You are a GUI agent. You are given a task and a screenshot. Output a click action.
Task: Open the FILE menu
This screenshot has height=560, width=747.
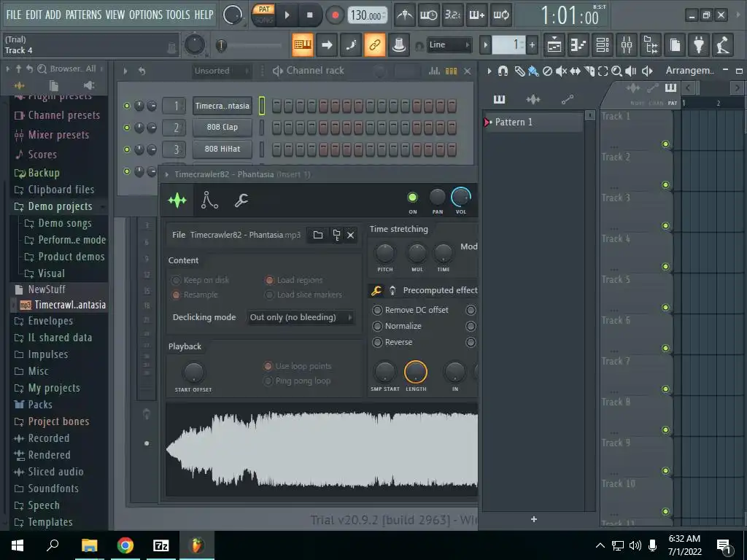14,15
